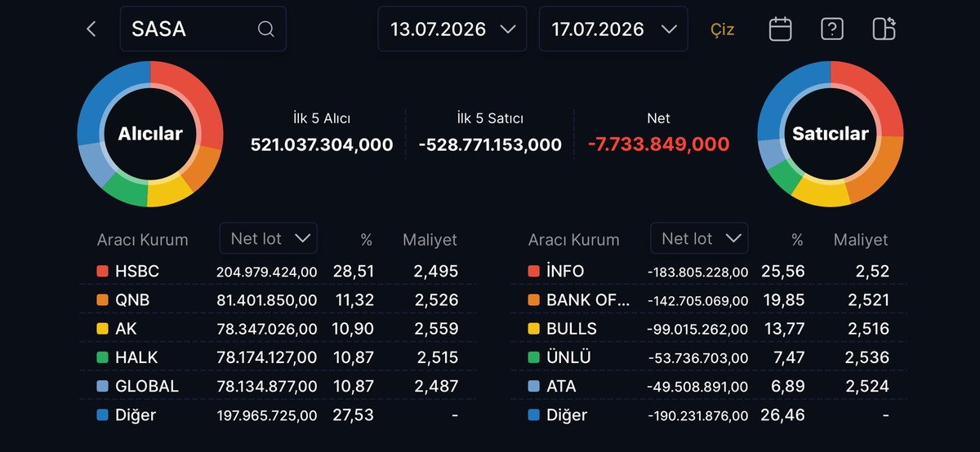Select the red HSBC color swatch
Viewport: 980px width, 452px height.
coord(102,271)
